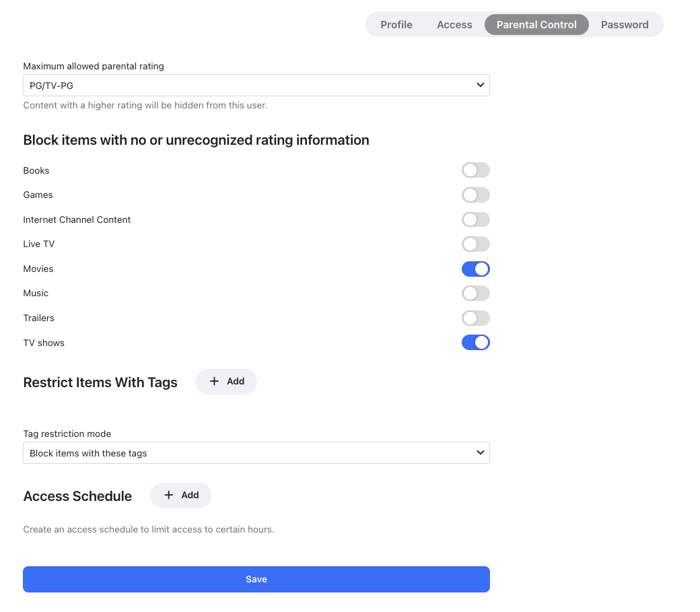Disable the Movies blocking toggle
This screenshot has height=612, width=700.
pos(475,269)
